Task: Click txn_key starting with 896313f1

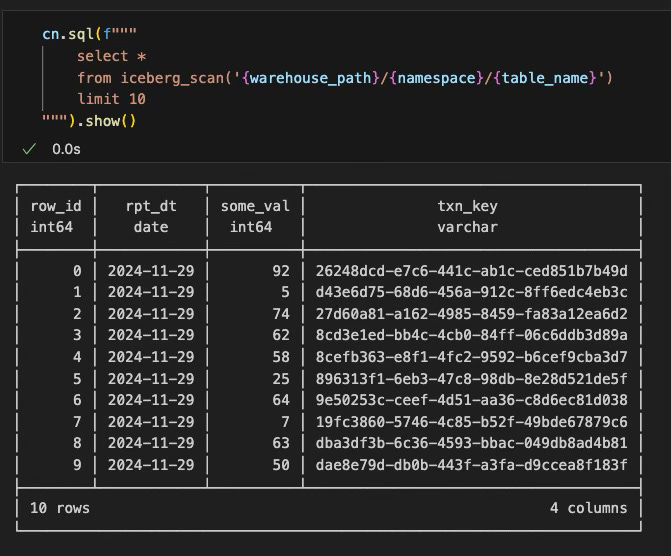Action: click(472, 379)
